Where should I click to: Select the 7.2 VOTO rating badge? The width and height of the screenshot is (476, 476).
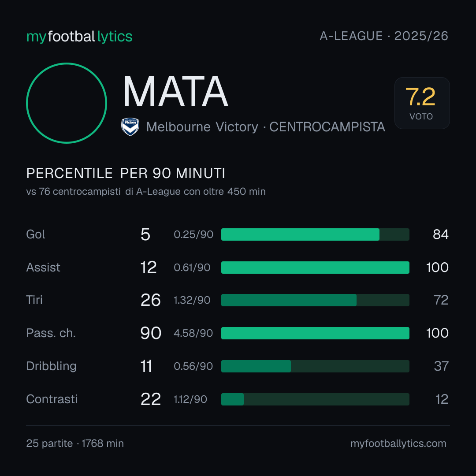pyautogui.click(x=422, y=103)
